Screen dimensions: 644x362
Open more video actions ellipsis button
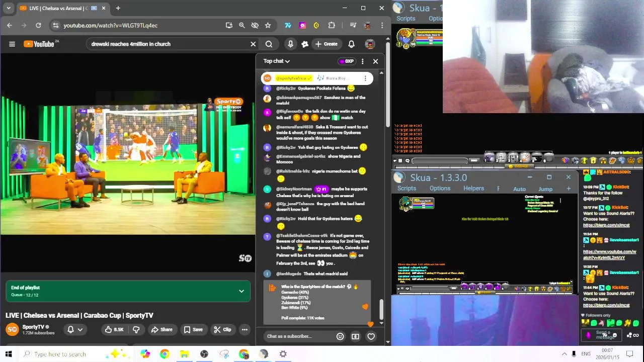[245, 330]
